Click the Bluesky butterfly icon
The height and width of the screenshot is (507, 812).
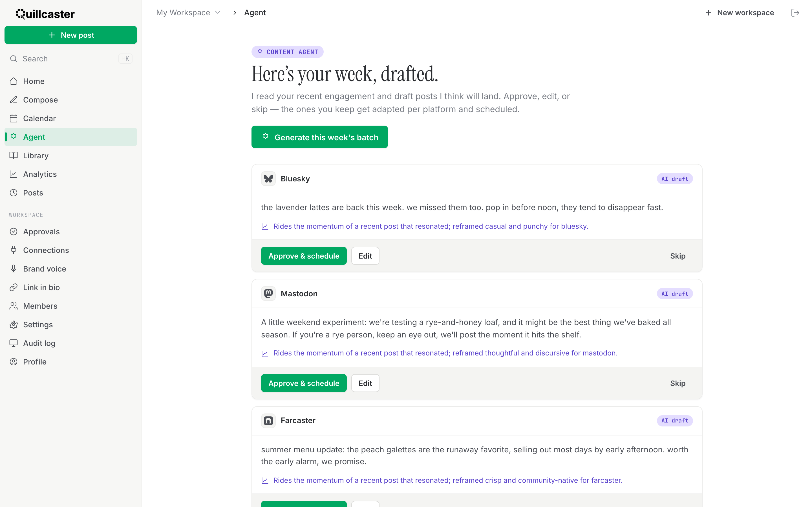[x=268, y=179]
